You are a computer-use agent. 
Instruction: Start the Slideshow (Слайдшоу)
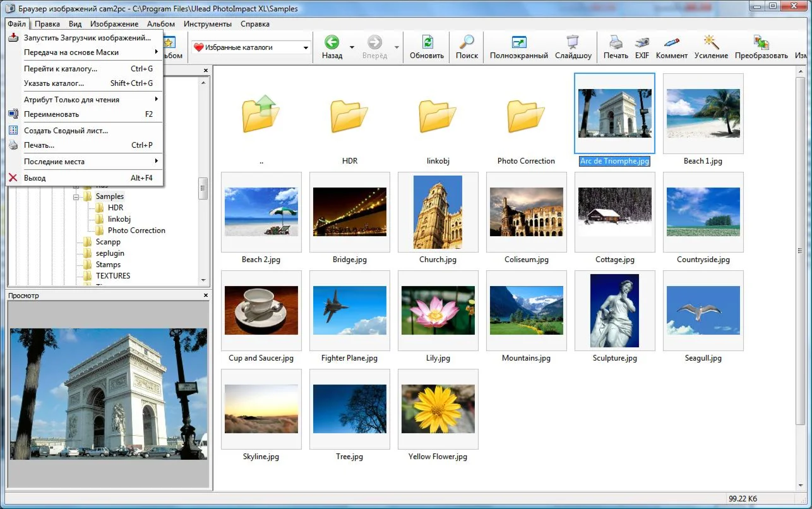click(573, 43)
